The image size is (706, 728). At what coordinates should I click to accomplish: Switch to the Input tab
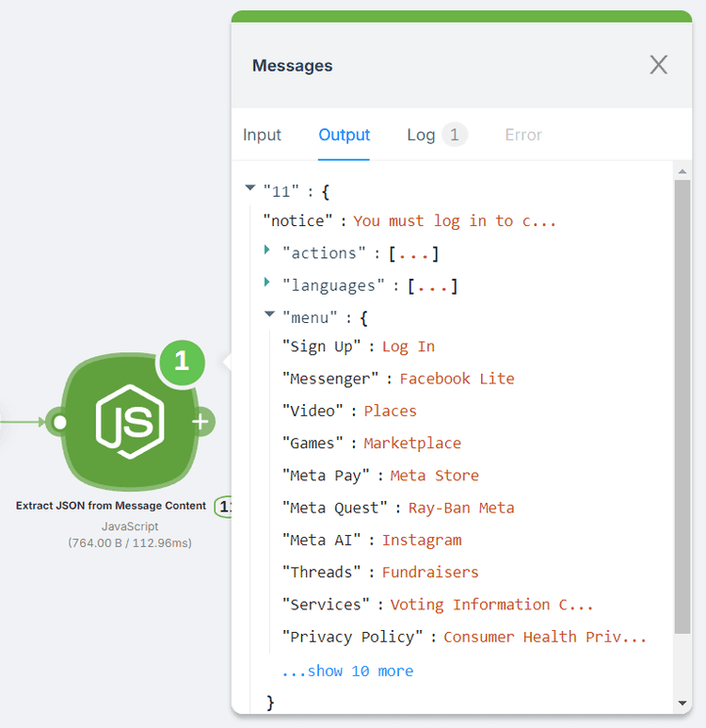262,135
